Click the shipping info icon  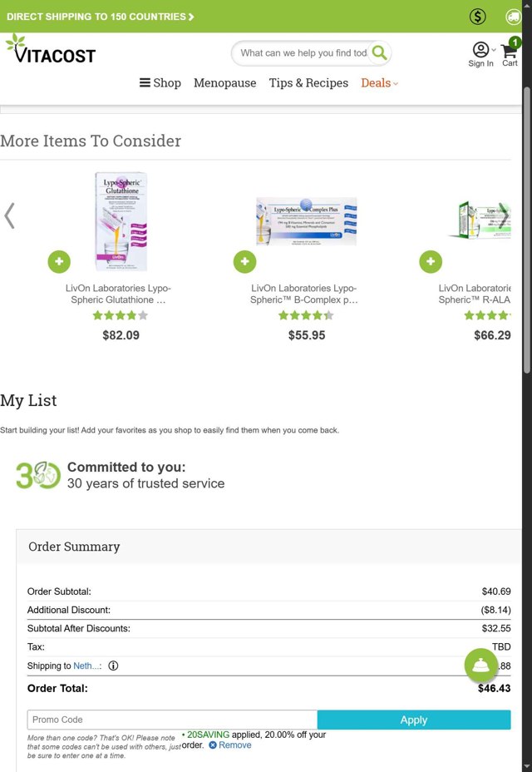click(113, 666)
